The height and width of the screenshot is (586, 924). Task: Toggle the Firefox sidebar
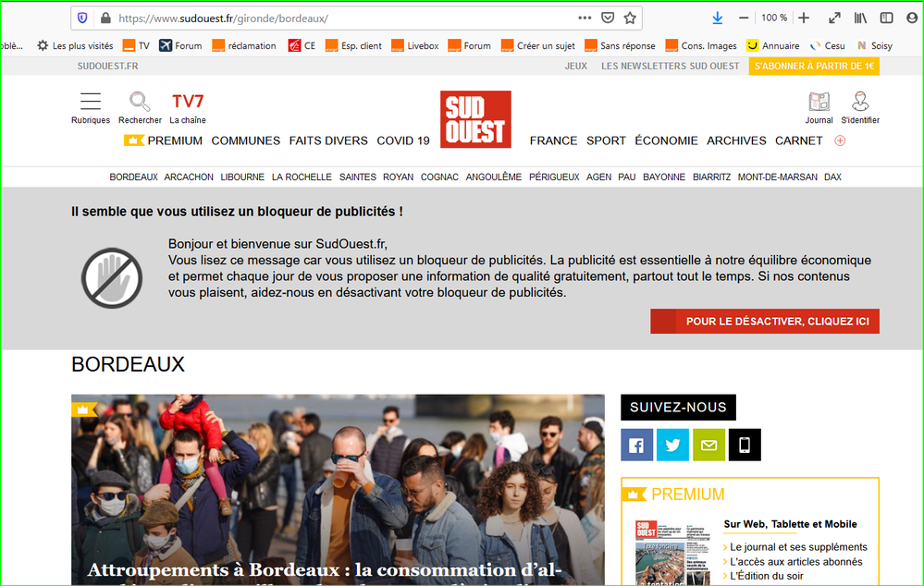pyautogui.click(x=886, y=18)
